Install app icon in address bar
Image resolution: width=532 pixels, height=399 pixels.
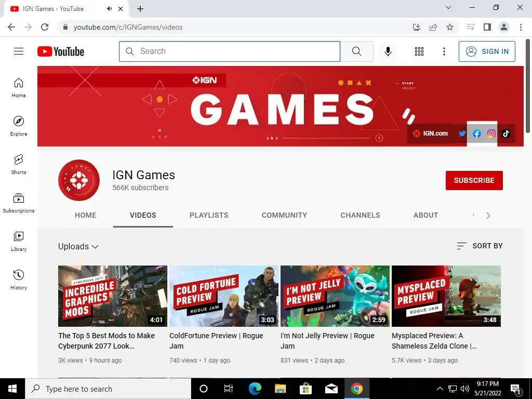click(417, 27)
